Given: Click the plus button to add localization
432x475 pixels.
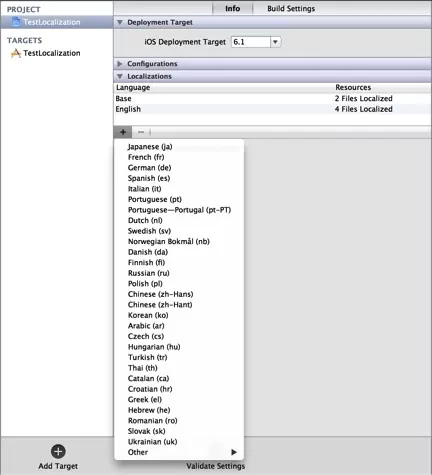Looking at the screenshot, I should pyautogui.click(x=123, y=132).
